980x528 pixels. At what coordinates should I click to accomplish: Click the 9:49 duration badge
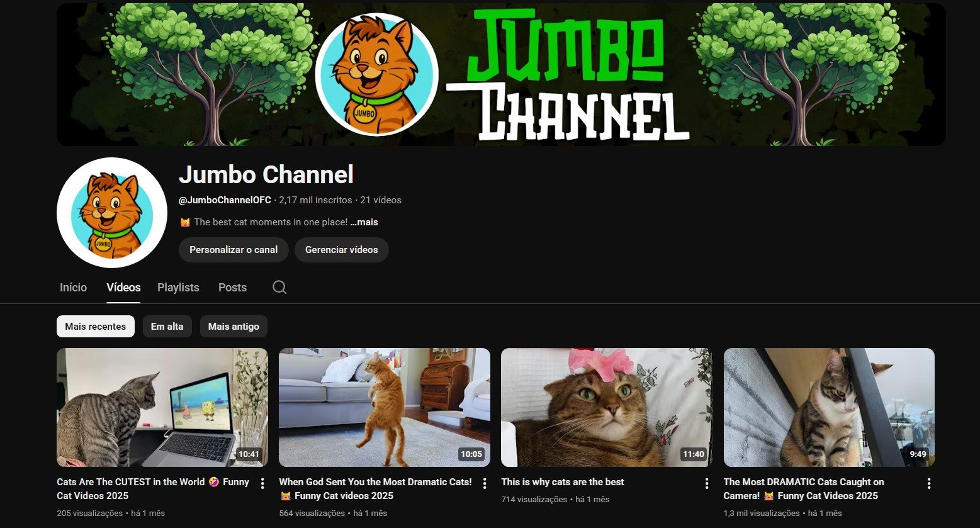pos(918,454)
